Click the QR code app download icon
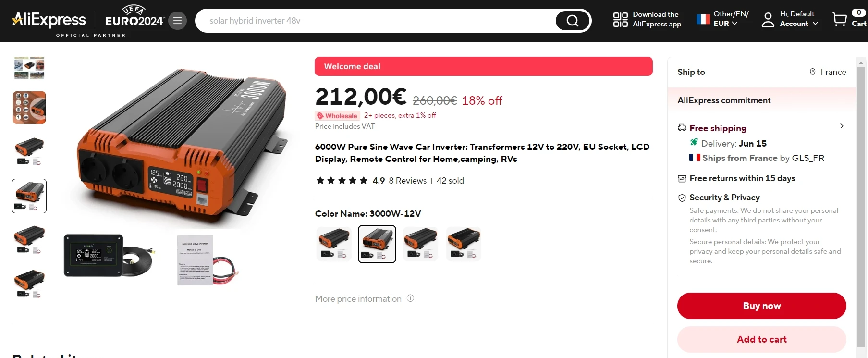 tap(620, 19)
